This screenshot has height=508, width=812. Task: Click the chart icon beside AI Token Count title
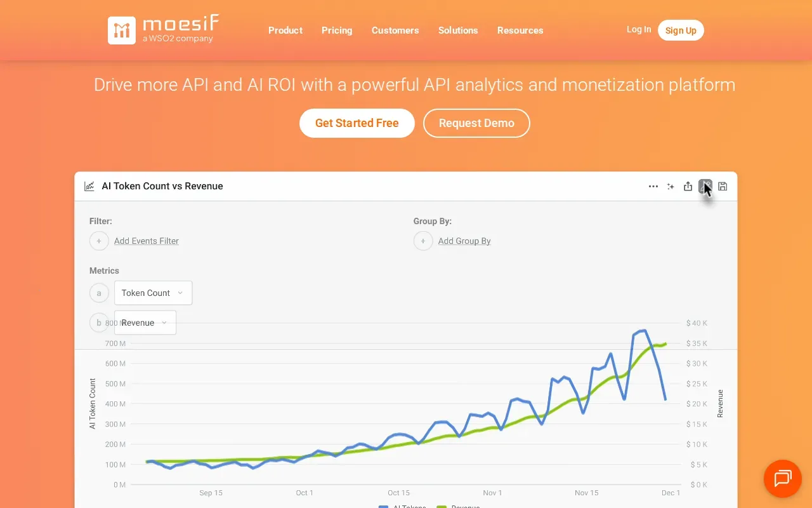pyautogui.click(x=89, y=186)
